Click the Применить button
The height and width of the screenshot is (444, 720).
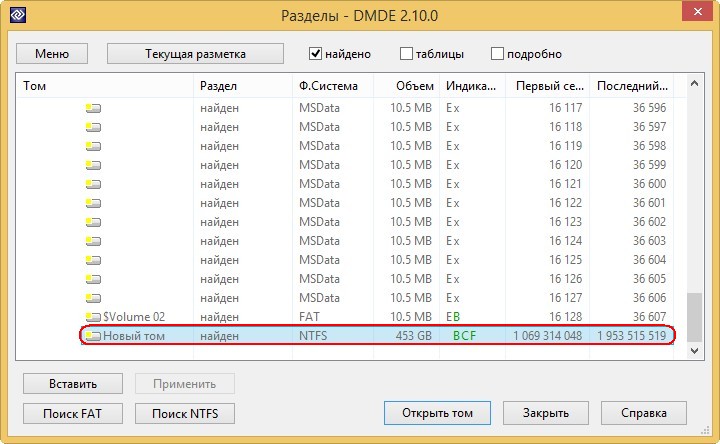[x=185, y=384]
